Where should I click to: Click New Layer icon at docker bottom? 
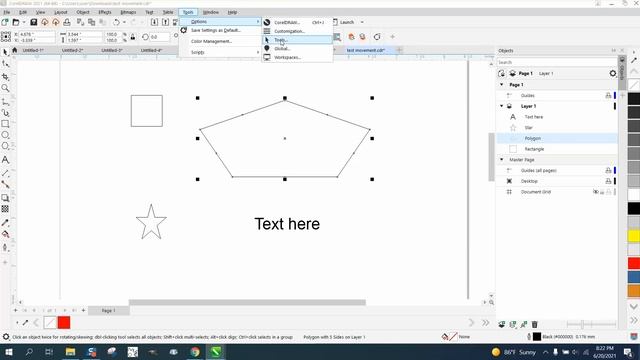[x=502, y=324]
